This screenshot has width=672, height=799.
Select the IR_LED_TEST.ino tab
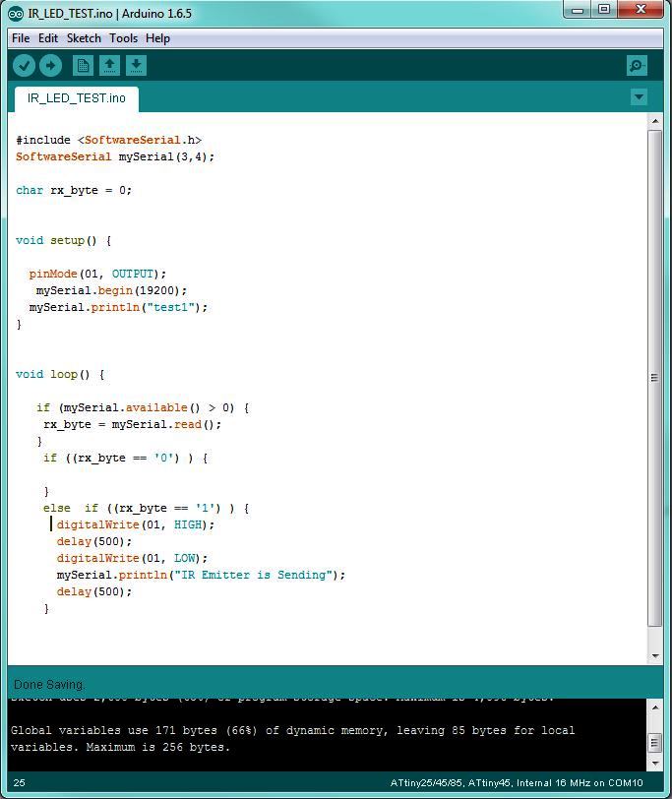coord(77,98)
